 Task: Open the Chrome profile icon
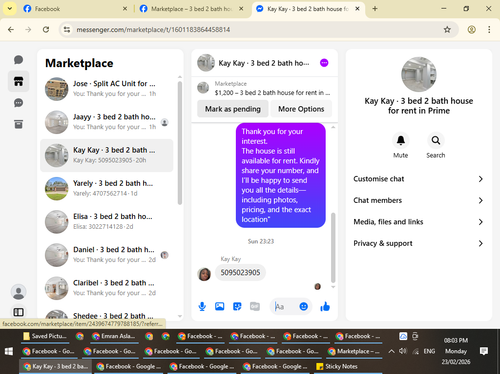(x=471, y=30)
